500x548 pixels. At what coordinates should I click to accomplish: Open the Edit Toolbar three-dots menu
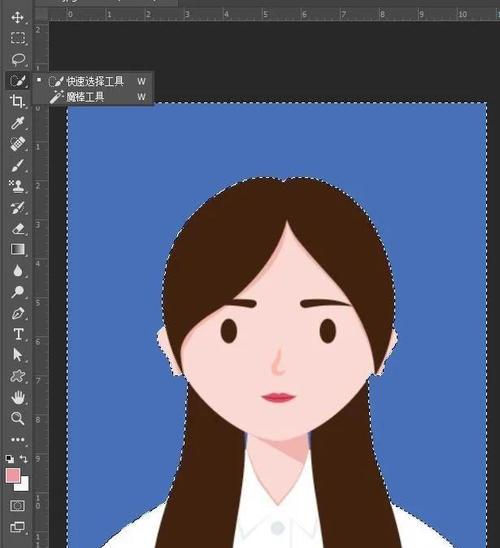tap(18, 440)
